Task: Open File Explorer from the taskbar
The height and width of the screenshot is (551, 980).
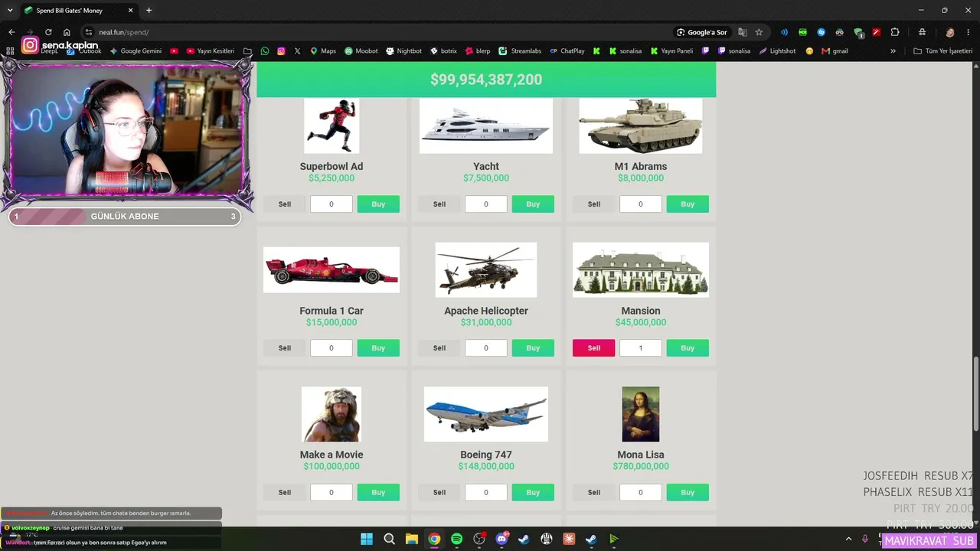Action: pos(412,539)
